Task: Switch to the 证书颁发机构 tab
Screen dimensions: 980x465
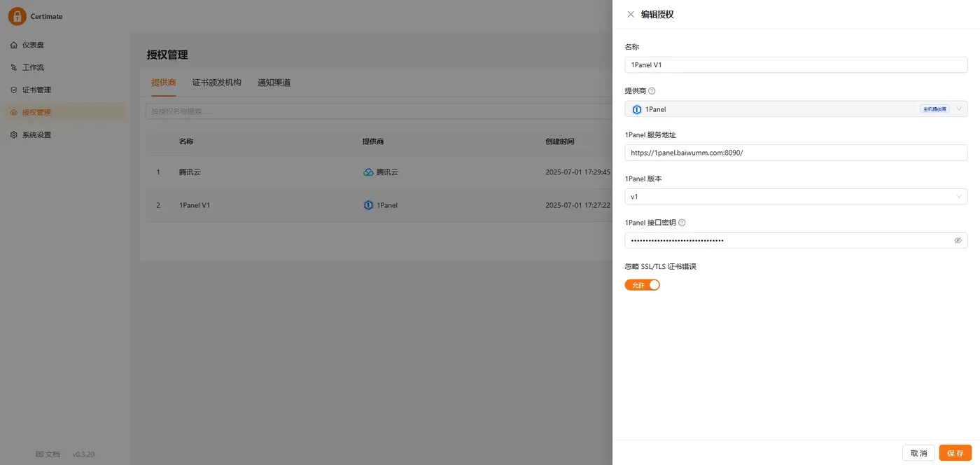Action: pyautogui.click(x=217, y=83)
